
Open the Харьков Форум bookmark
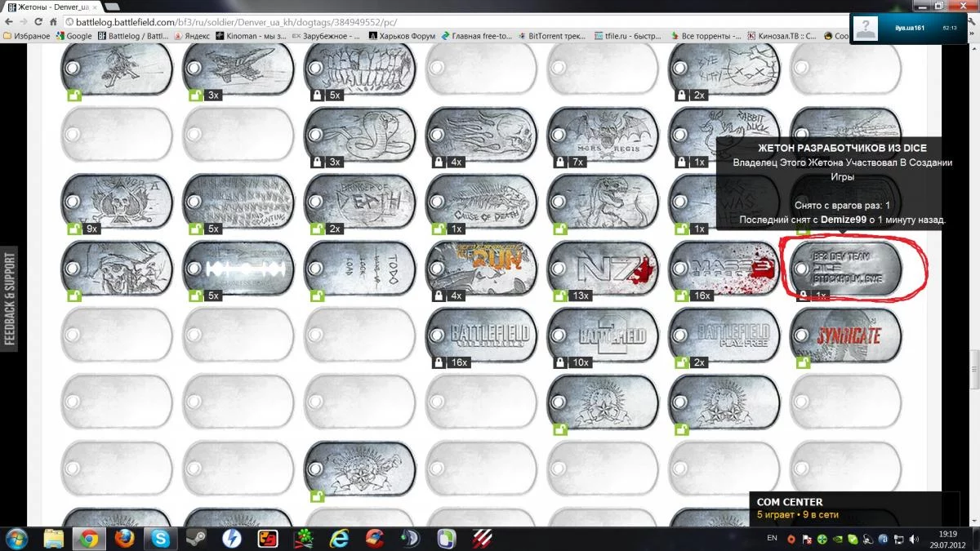[402, 36]
